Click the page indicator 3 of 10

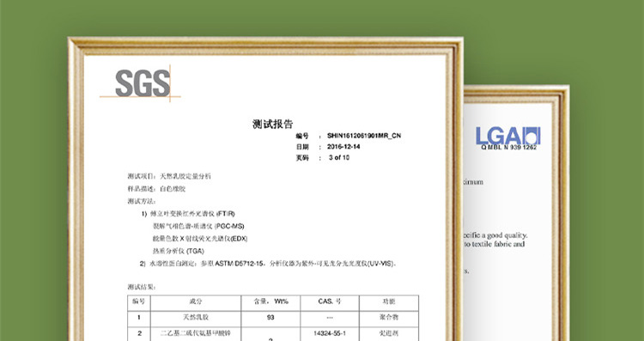(339, 158)
